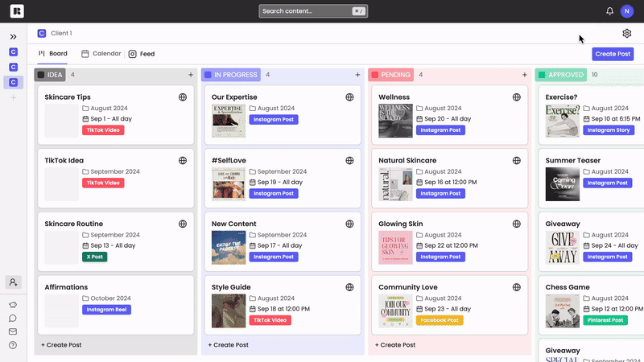Click the IDEA column header label
644x362 pixels.
(x=50, y=75)
